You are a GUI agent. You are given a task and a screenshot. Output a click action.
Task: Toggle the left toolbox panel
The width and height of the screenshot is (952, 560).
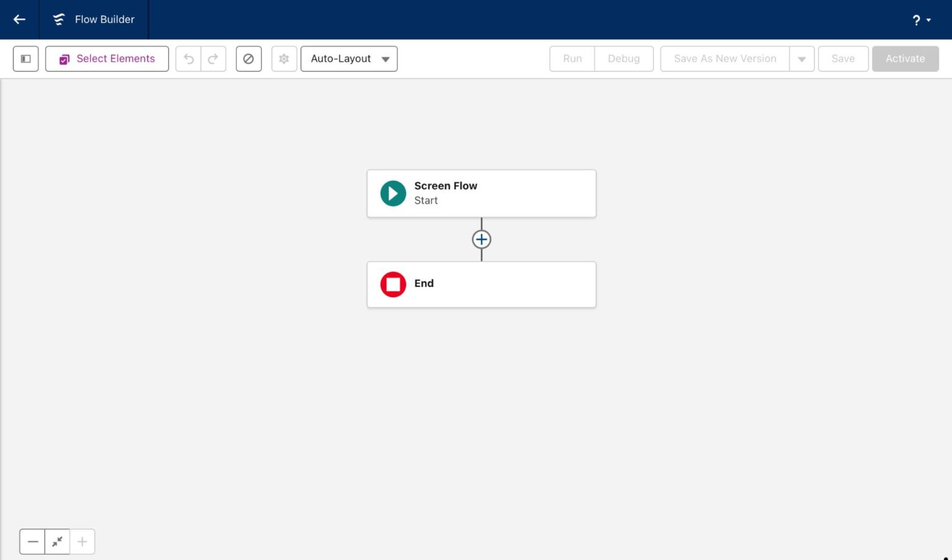coord(26,59)
